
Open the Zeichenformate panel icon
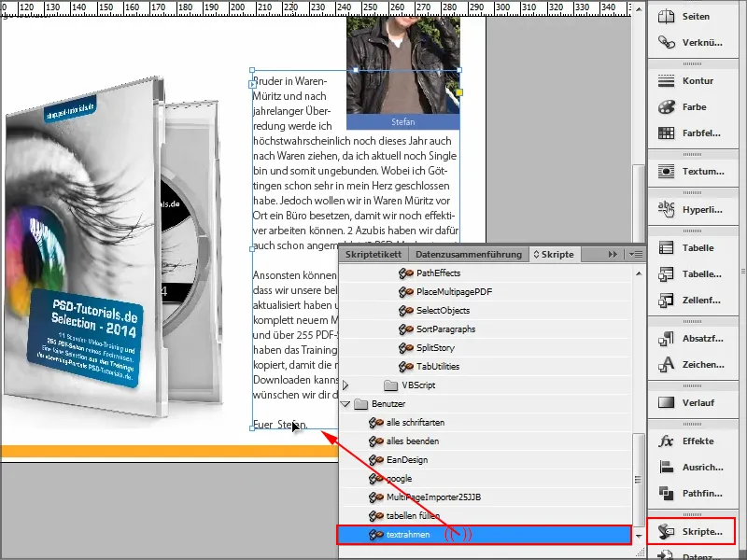(x=666, y=364)
